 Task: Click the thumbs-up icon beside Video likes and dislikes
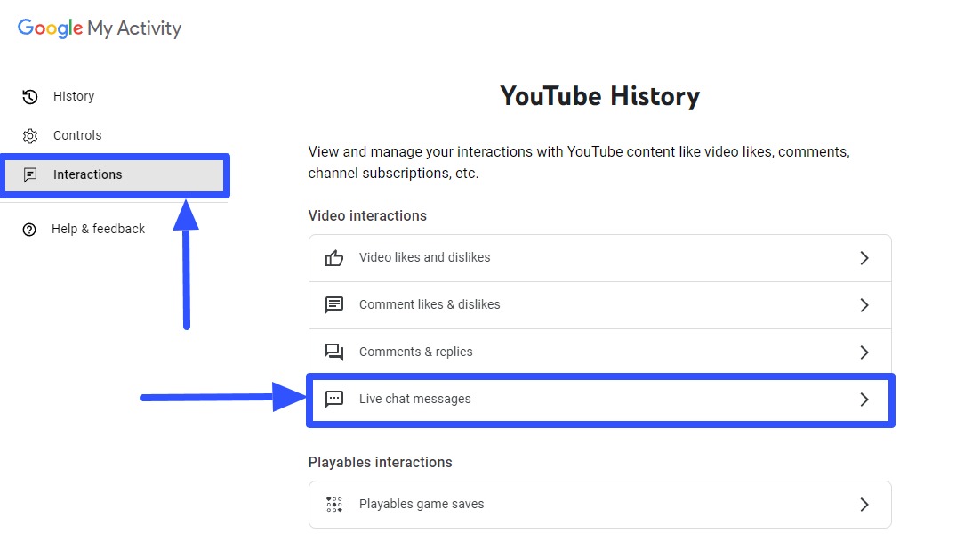[x=333, y=257]
